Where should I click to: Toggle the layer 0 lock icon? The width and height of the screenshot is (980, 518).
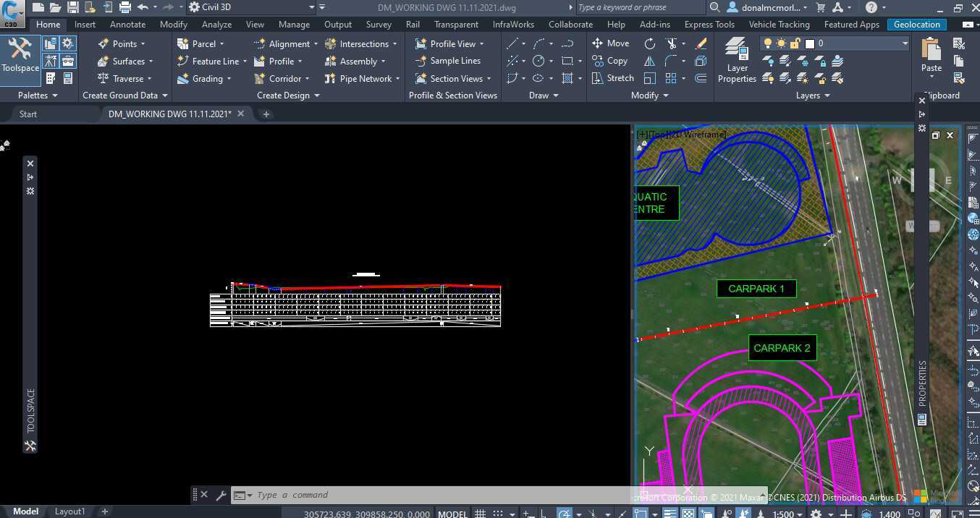point(795,43)
